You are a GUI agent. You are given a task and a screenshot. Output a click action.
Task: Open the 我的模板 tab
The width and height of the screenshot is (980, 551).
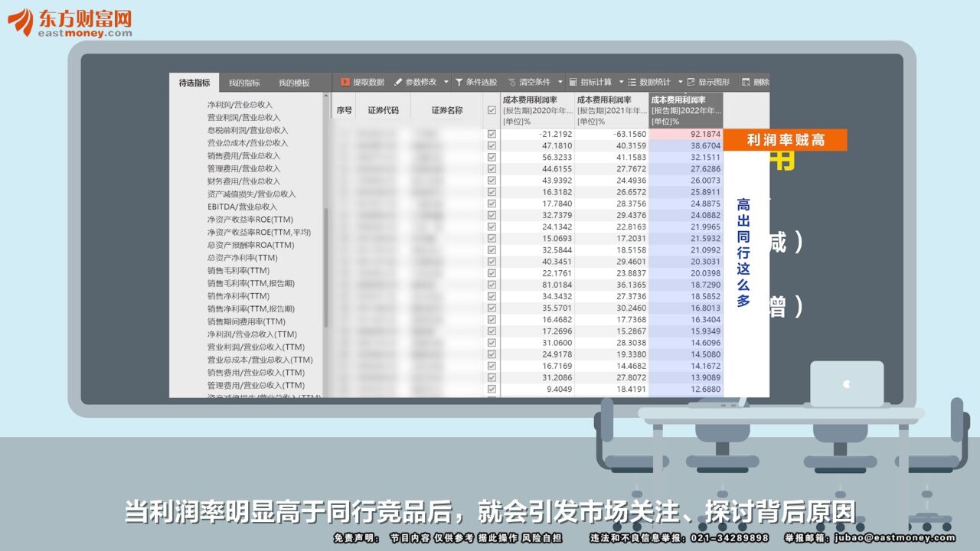coord(294,83)
